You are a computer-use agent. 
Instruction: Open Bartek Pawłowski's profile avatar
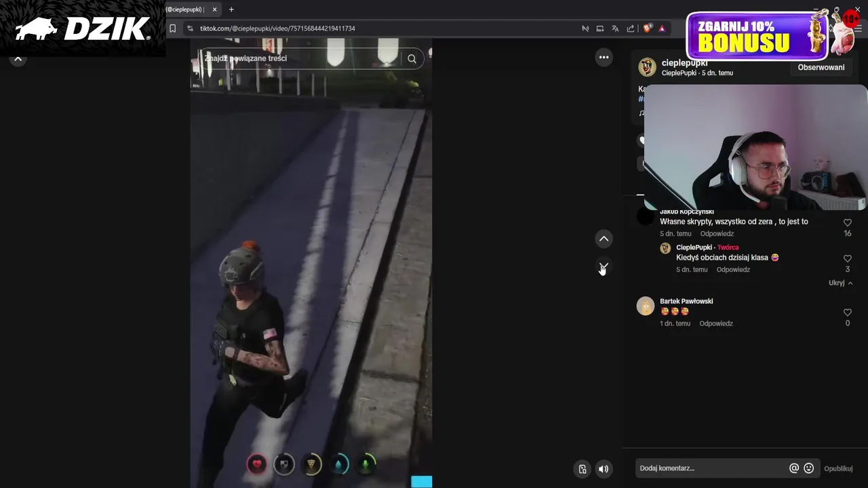[x=646, y=306]
